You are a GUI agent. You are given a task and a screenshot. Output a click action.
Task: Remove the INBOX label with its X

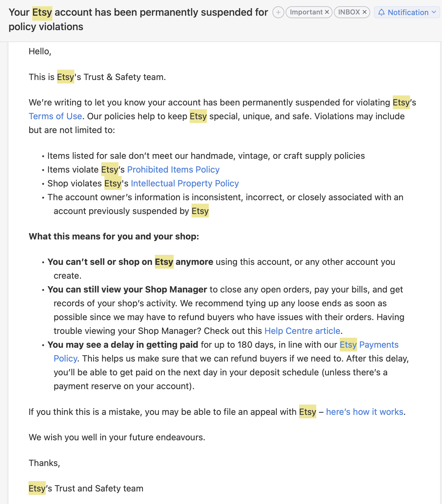pyautogui.click(x=365, y=12)
